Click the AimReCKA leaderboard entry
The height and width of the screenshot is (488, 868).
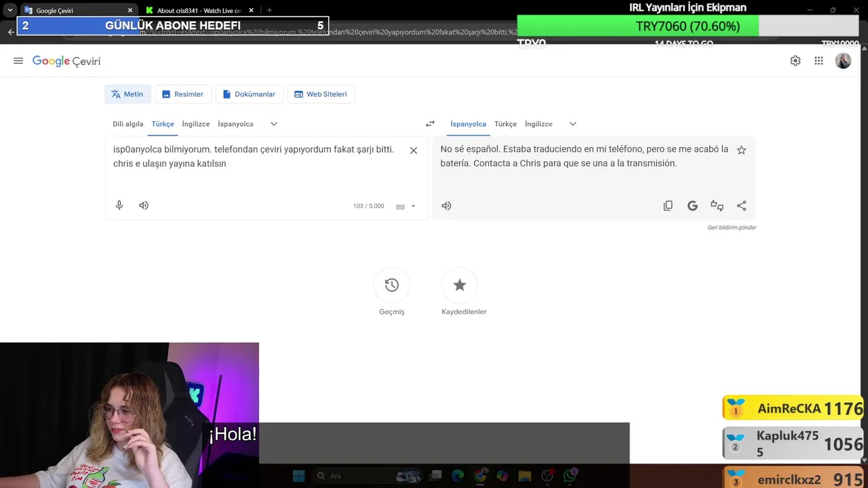(x=793, y=409)
